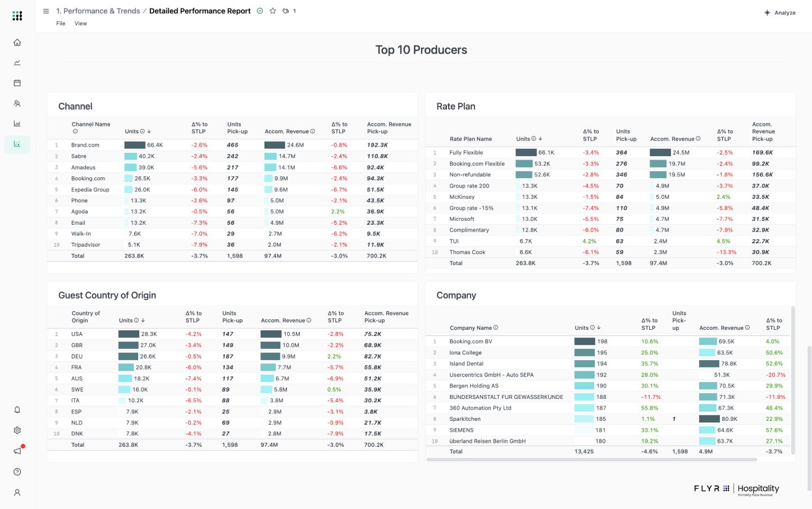Sort by the Country of Origin column header
The height and width of the screenshot is (509, 812).
[86, 317]
